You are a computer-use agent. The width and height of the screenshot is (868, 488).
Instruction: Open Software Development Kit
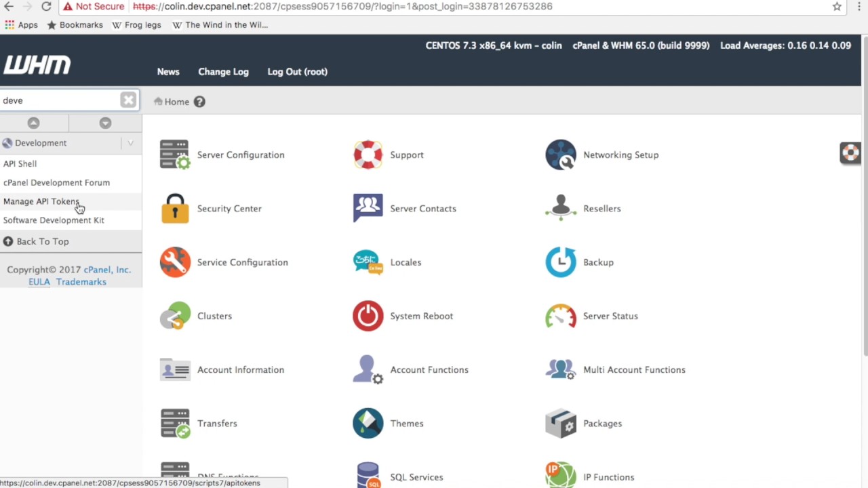[x=54, y=220]
